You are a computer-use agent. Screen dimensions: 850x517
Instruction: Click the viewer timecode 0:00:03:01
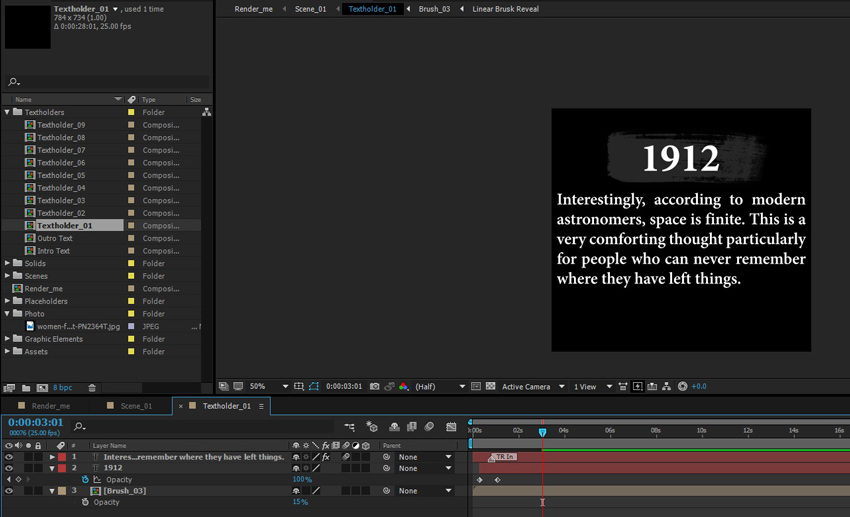point(344,386)
